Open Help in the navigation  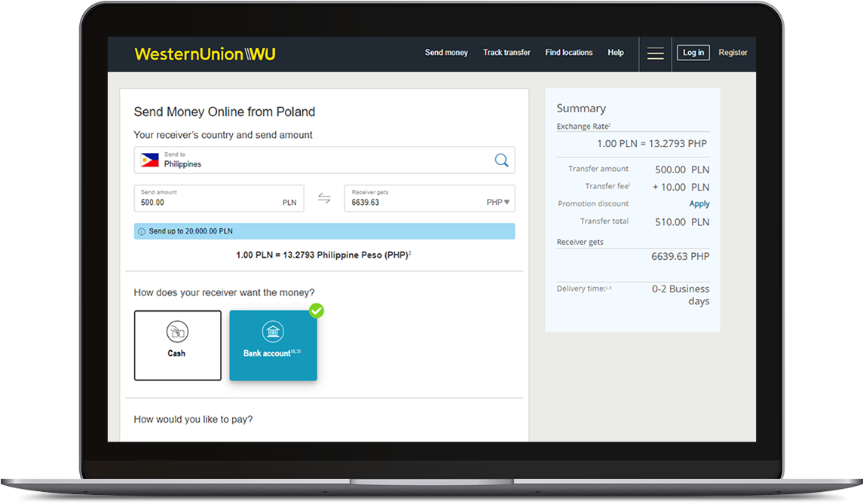click(616, 52)
